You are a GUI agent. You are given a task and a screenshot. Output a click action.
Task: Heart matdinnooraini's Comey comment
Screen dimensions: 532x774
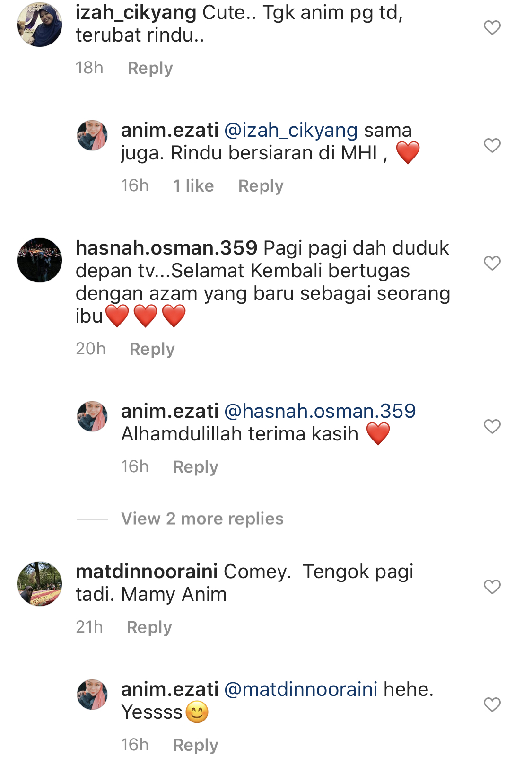(492, 587)
